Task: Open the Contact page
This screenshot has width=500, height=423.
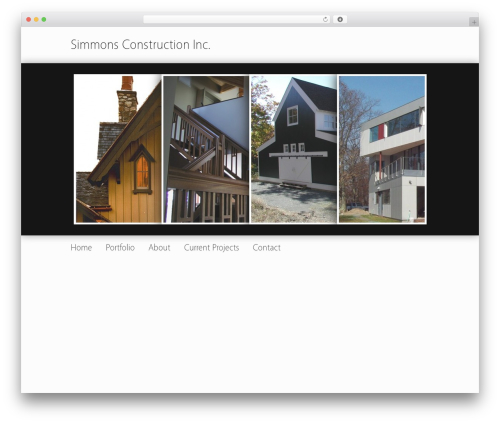Action: coord(266,248)
